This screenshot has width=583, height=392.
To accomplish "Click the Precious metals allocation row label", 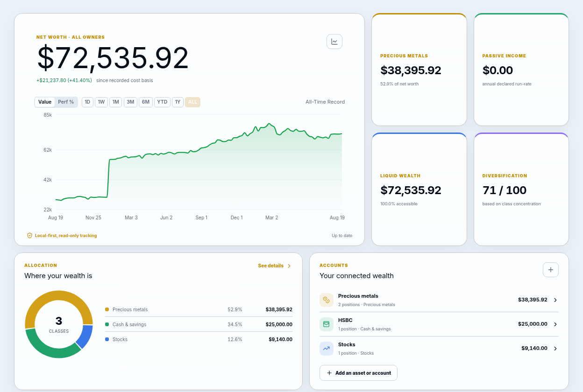I will coord(130,309).
